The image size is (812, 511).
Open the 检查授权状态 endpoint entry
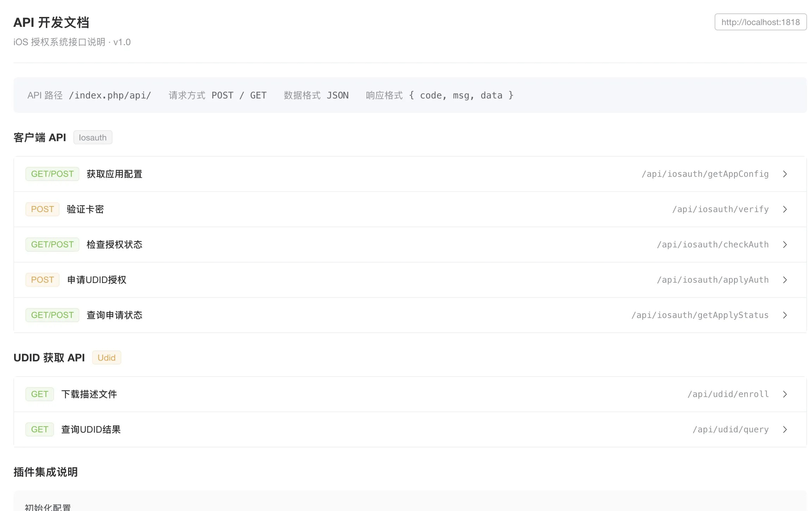click(x=114, y=245)
